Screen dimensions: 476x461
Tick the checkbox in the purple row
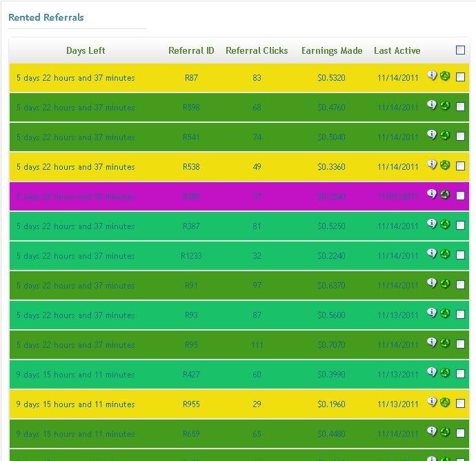[x=460, y=196]
